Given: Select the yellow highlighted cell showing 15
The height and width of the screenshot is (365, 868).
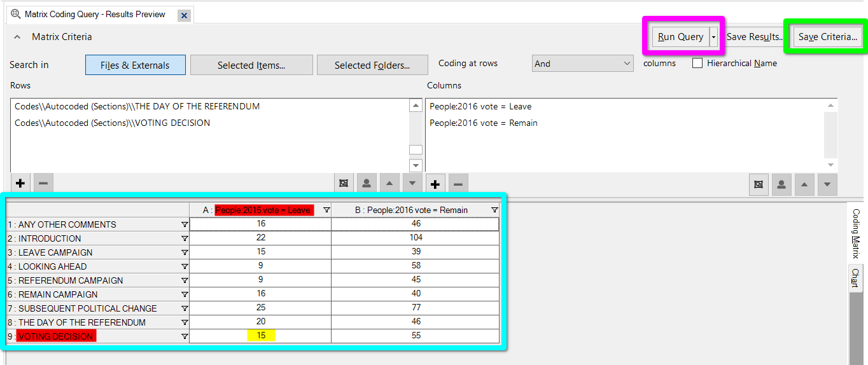Looking at the screenshot, I should click(x=261, y=336).
